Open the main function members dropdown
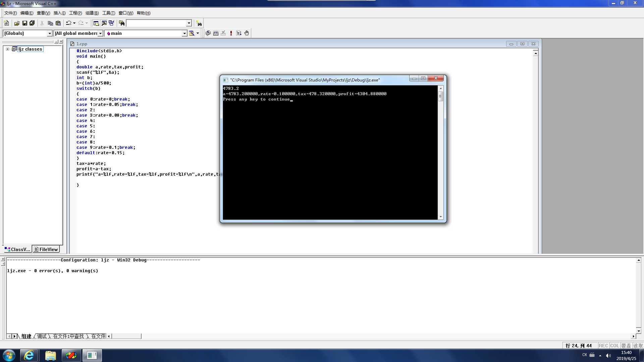This screenshot has height=362, width=644. (184, 33)
